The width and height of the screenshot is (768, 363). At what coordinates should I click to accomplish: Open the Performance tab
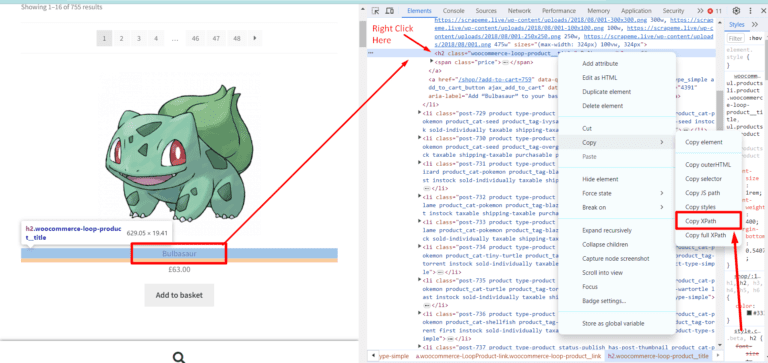[x=559, y=11]
